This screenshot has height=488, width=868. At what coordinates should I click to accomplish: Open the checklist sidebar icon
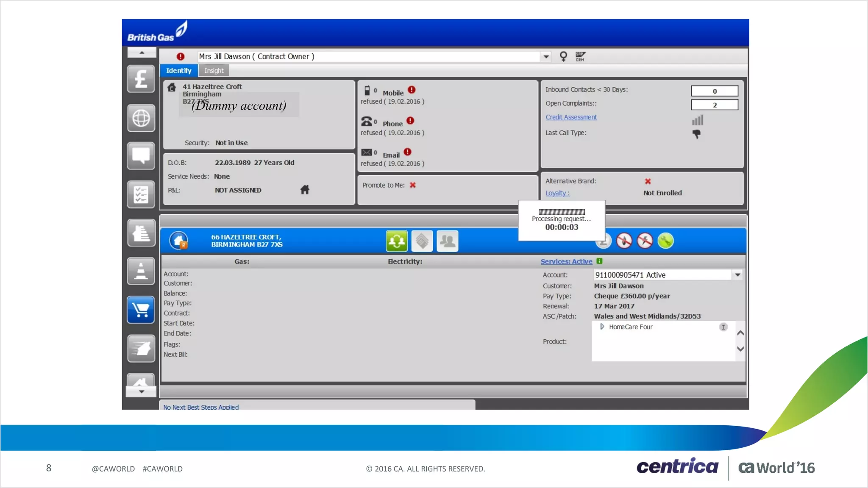tap(141, 194)
